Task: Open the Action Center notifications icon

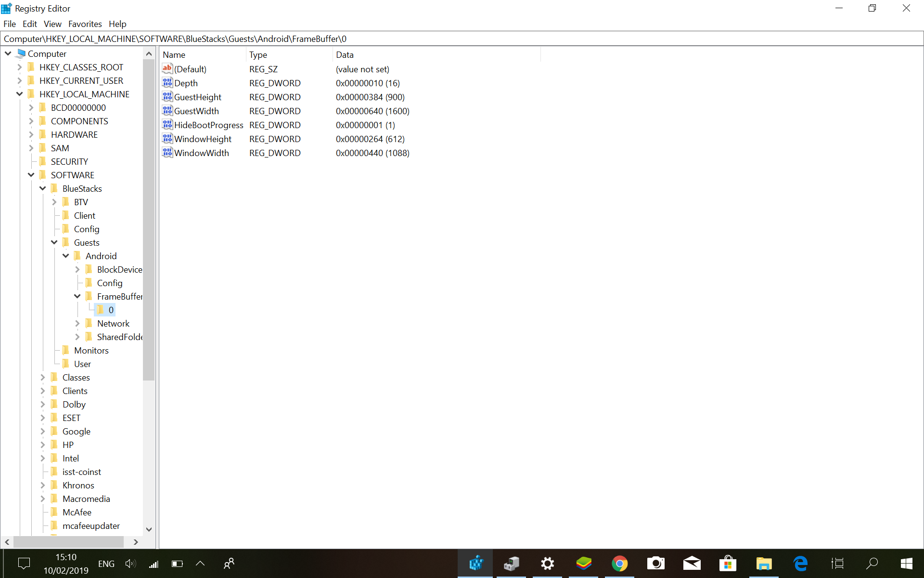Action: [x=24, y=563]
